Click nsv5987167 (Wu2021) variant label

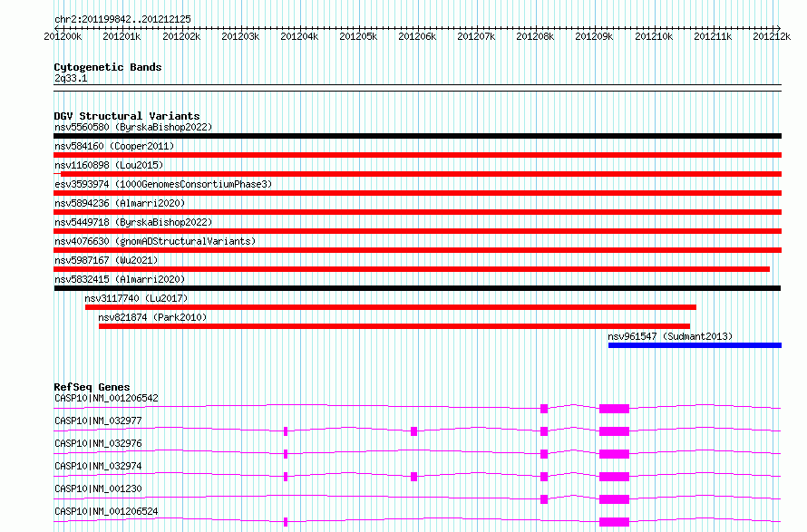pos(106,260)
